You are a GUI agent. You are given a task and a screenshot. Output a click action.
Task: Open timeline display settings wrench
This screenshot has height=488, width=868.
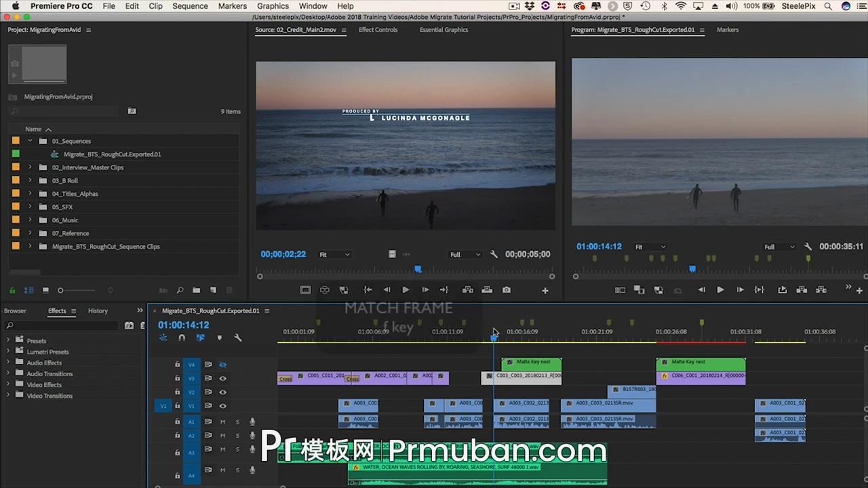238,338
